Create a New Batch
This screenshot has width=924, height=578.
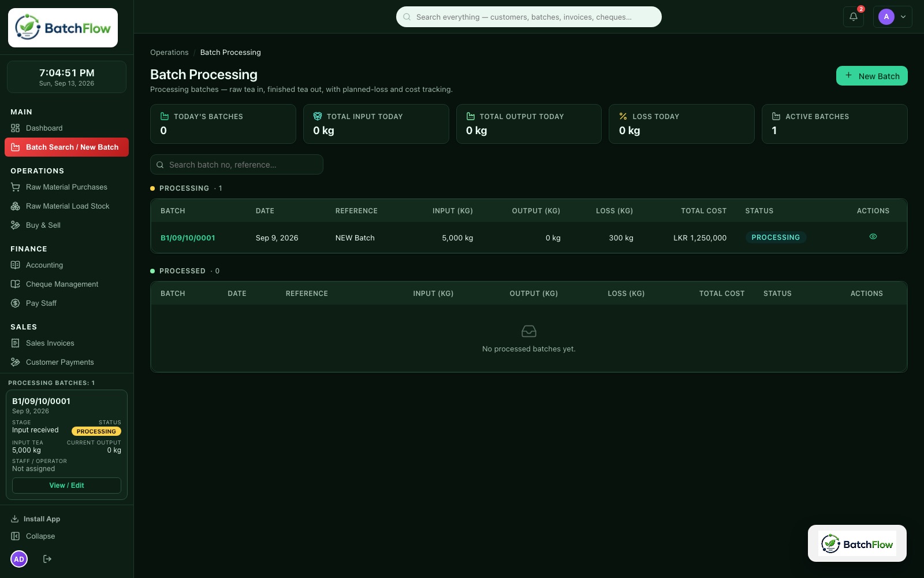871,76
